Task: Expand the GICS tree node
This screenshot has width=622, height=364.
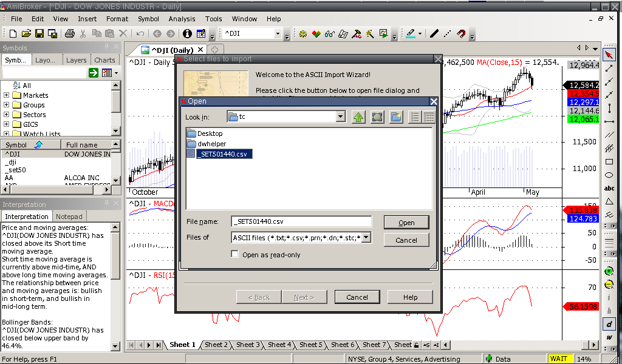Action: click(6, 124)
